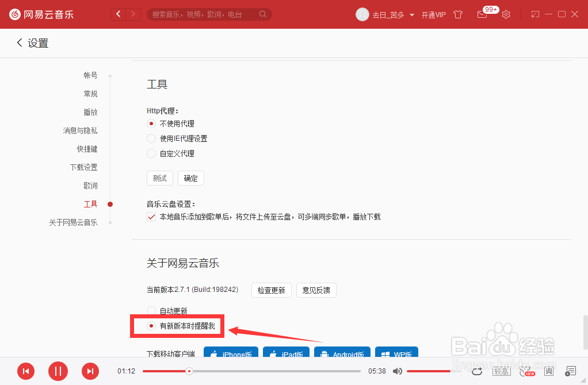588x385 pixels.
Task: Jump to 歌词 settings section
Action: pos(90,186)
